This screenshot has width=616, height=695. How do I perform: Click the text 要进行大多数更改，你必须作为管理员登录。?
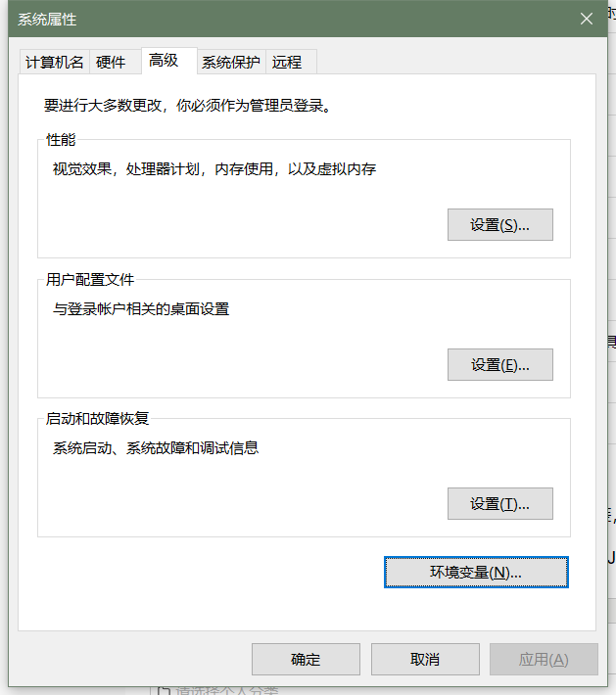coord(188,106)
